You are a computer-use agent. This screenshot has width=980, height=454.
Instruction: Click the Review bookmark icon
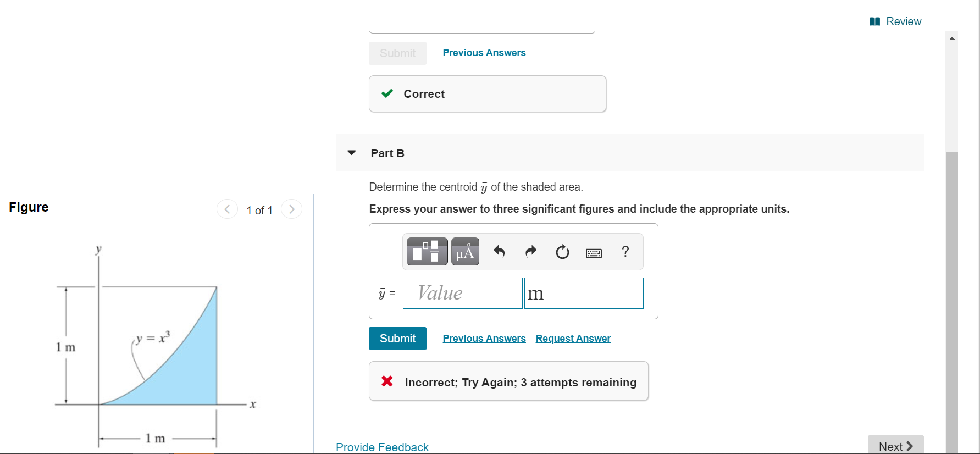875,21
